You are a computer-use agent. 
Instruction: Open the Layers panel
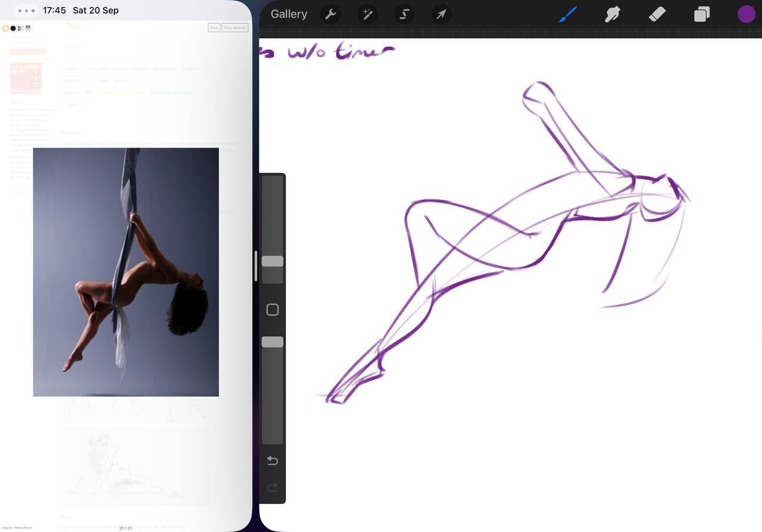(x=701, y=14)
